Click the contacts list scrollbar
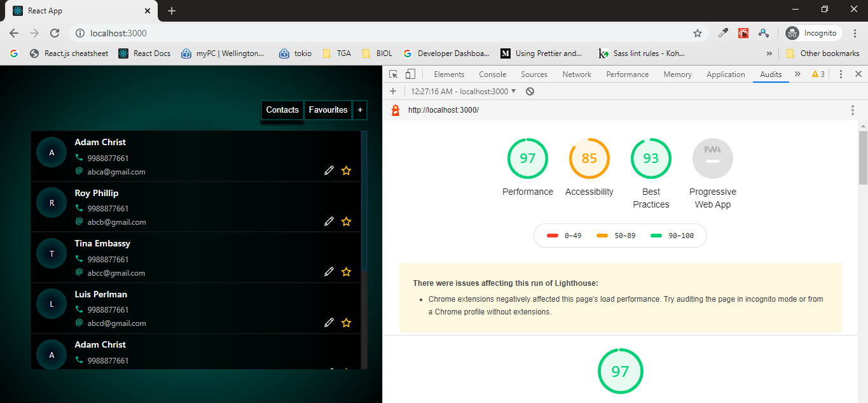The width and height of the screenshot is (868, 403). 364,201
